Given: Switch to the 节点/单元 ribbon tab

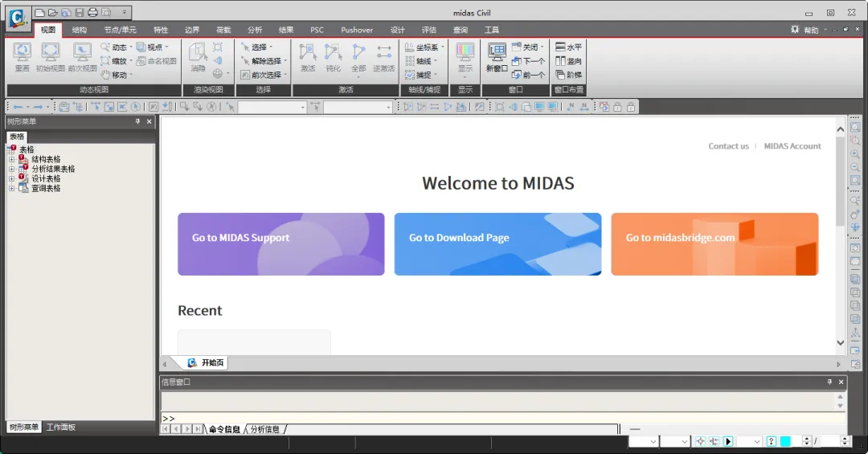Looking at the screenshot, I should (x=120, y=30).
